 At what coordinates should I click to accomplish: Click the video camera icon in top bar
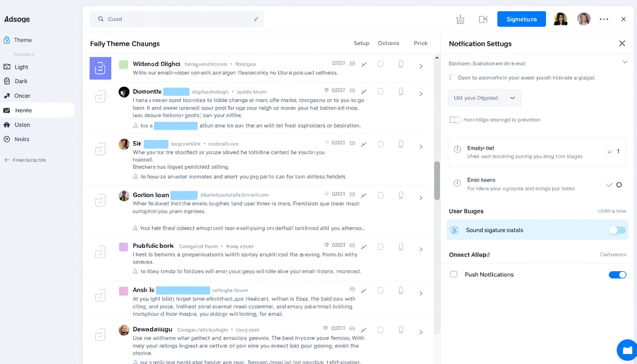(x=483, y=19)
